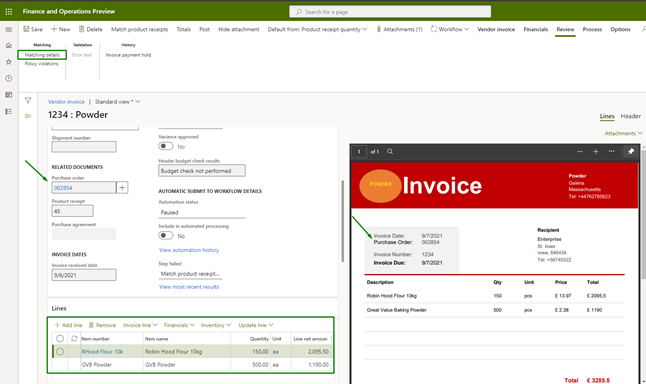Expand Standard view selector

pos(117,101)
